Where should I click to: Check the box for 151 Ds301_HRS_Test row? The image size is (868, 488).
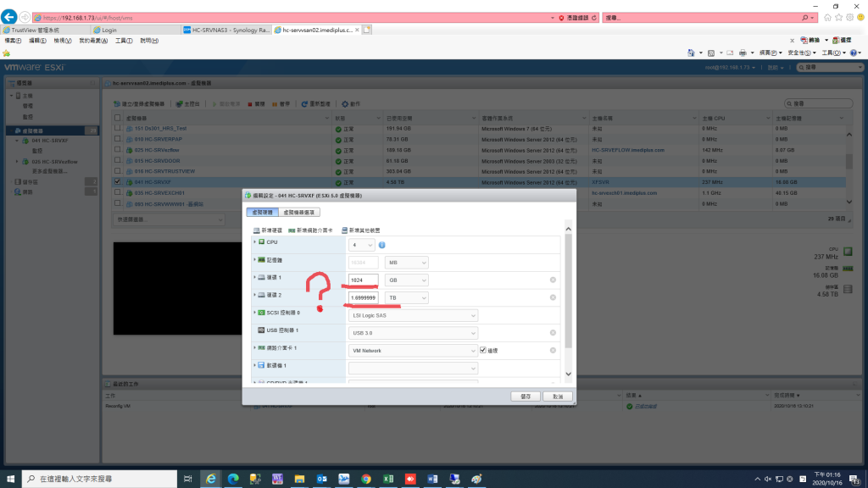117,129
